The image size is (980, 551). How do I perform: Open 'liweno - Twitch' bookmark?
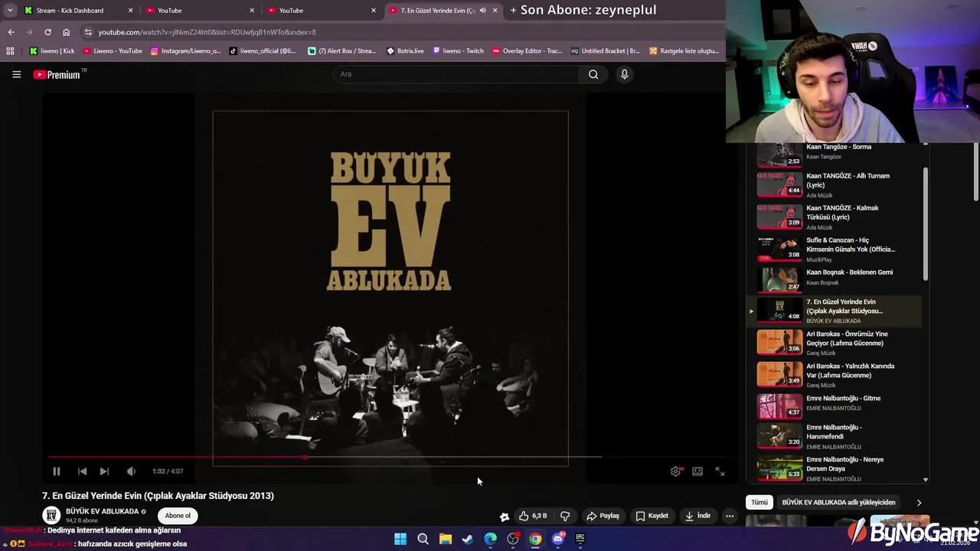458,51
